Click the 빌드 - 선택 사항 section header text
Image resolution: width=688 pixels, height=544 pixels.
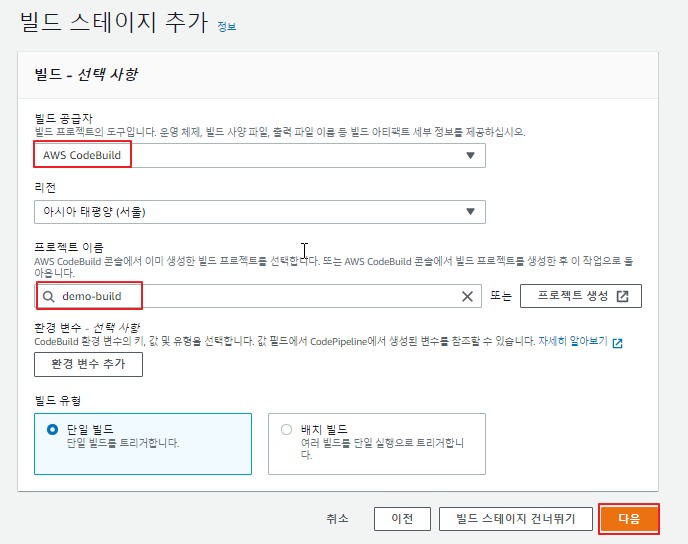(x=86, y=75)
